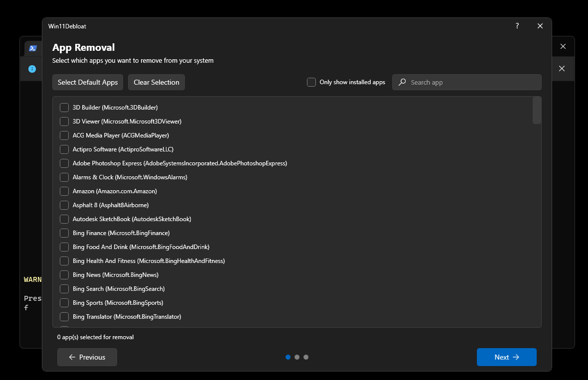This screenshot has width=588, height=380.
Task: Click the "App Removal" heading
Action: pos(83,48)
